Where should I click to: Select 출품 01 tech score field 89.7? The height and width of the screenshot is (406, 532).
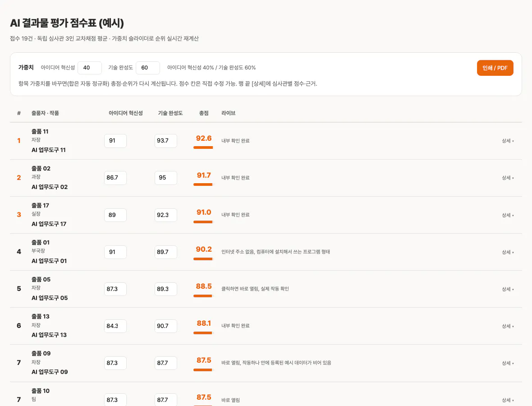166,252
